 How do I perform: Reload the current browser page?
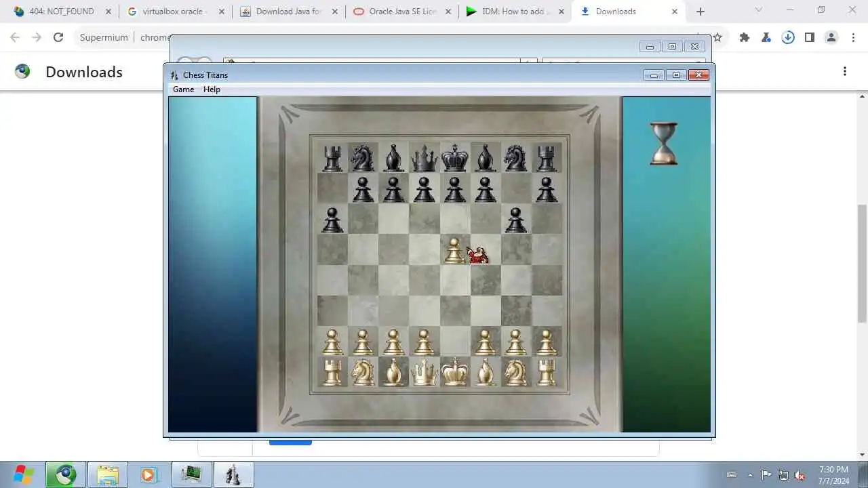[x=58, y=37]
